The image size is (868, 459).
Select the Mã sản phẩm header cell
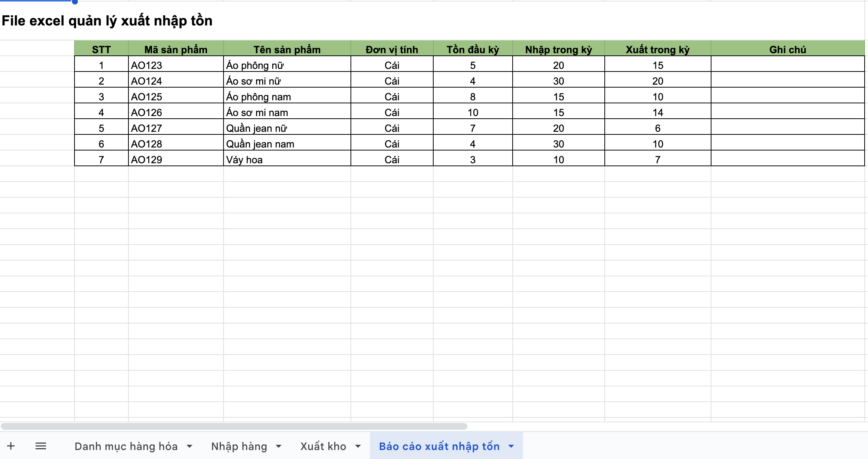(x=176, y=49)
